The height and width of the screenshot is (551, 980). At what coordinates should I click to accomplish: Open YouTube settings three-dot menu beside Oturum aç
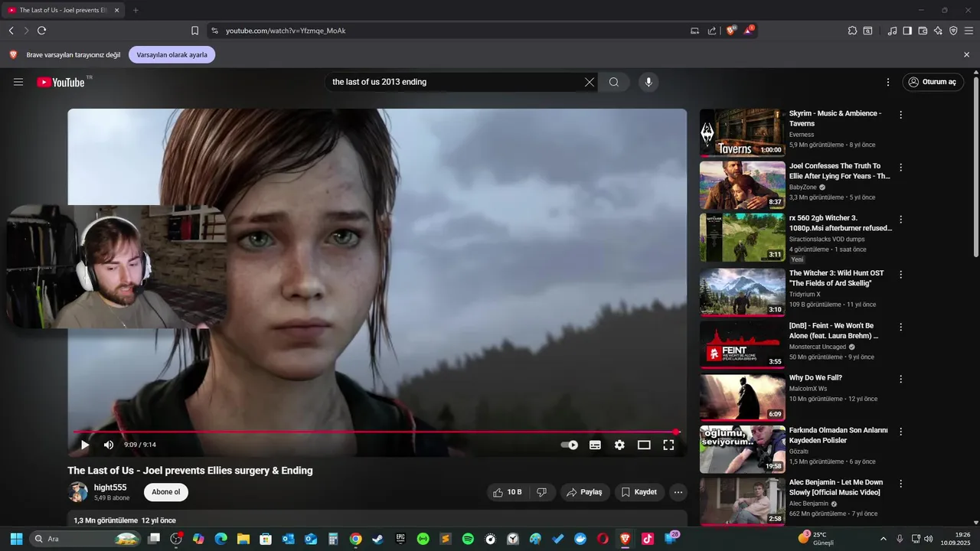[888, 82]
